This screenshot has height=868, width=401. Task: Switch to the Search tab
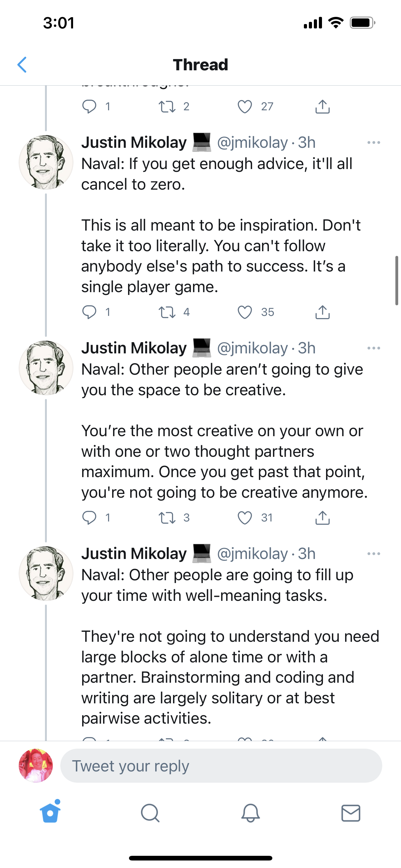[x=150, y=813]
